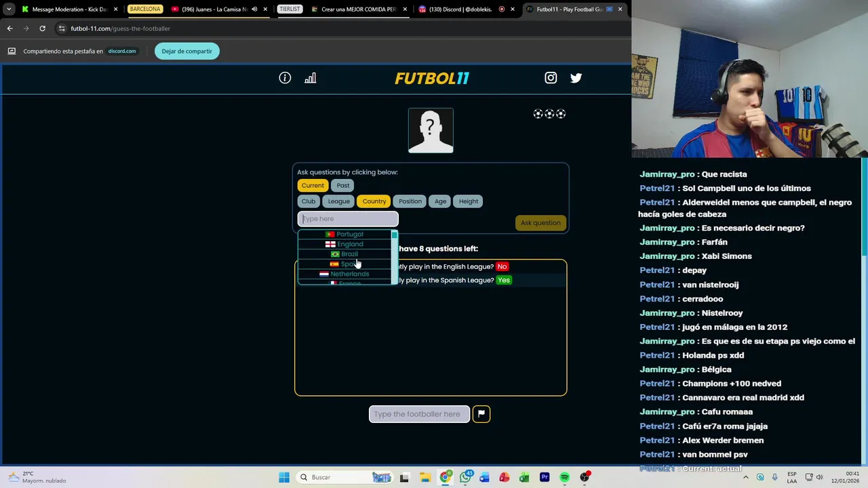Pick Spain from the country list
Viewport: 868px width, 488px height.
point(344,264)
